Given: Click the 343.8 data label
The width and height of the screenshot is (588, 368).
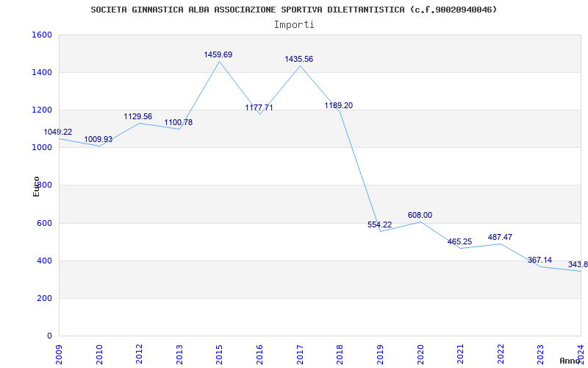Looking at the screenshot, I should click(578, 265).
